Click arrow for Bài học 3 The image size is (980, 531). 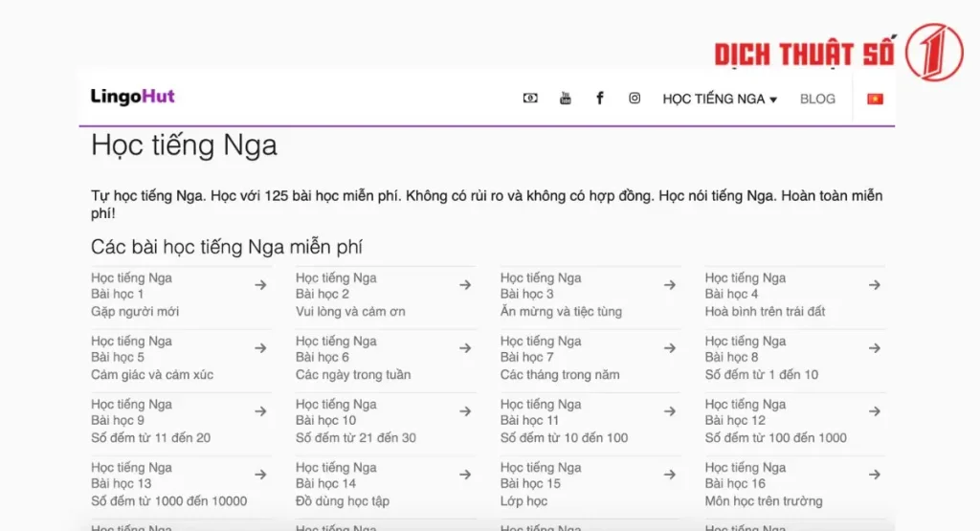coord(670,285)
